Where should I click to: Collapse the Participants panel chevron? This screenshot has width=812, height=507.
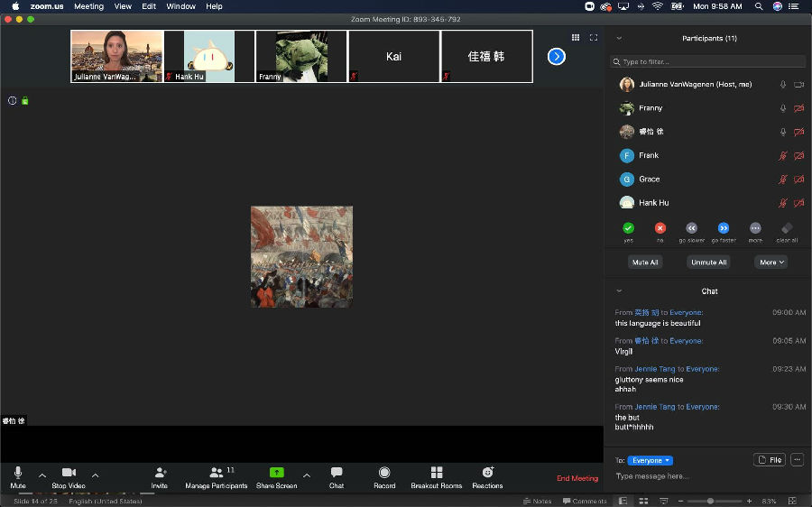pyautogui.click(x=619, y=38)
